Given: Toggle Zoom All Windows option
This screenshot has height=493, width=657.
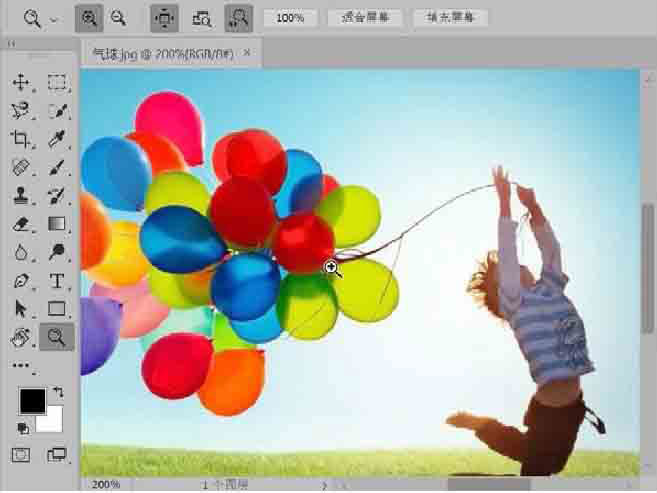Looking at the screenshot, I should coord(202,18).
